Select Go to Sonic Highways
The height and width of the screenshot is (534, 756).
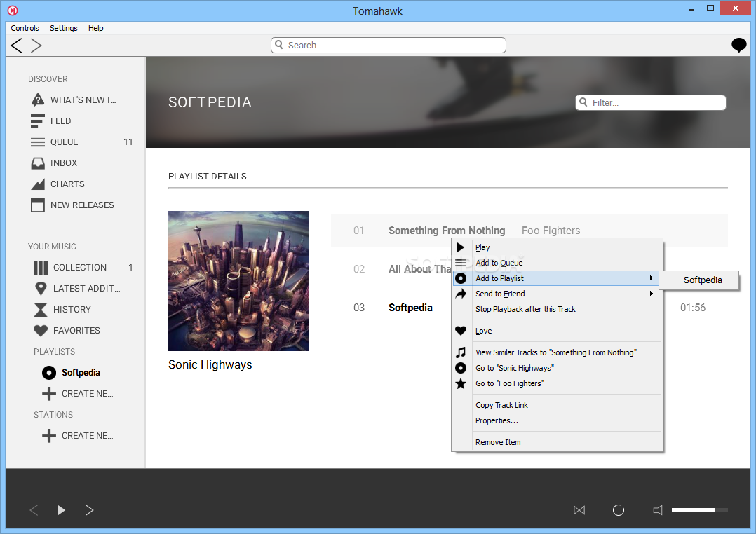tap(557, 368)
